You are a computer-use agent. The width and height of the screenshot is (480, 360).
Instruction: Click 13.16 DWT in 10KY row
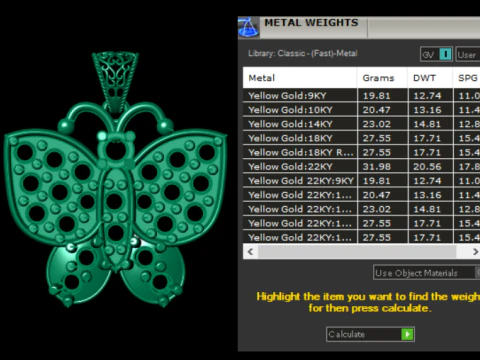pos(427,110)
